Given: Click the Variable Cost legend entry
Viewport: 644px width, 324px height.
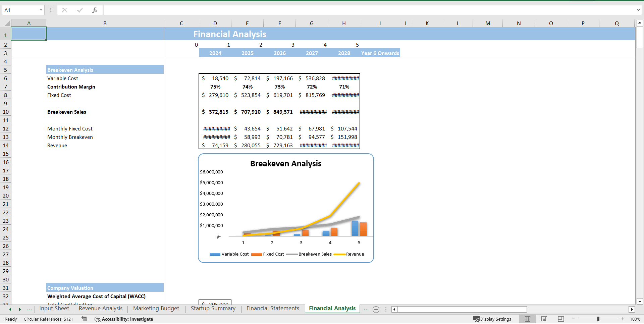Looking at the screenshot, I should coord(229,254).
